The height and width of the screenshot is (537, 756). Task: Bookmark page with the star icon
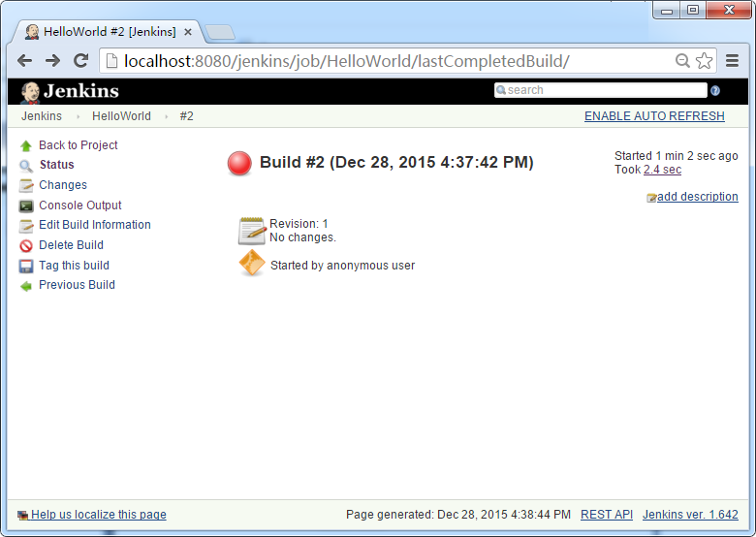tap(704, 61)
